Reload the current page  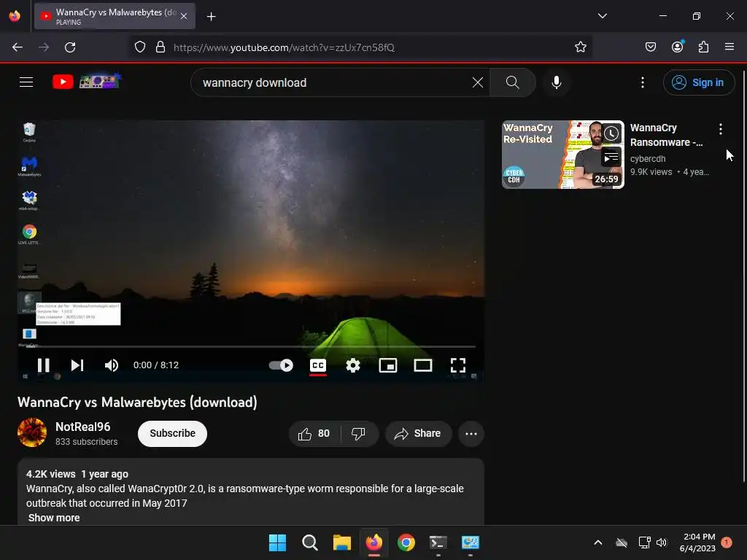click(x=70, y=47)
